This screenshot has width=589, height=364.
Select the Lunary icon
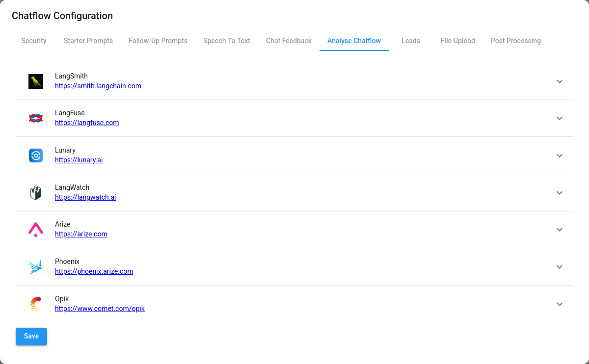35,155
